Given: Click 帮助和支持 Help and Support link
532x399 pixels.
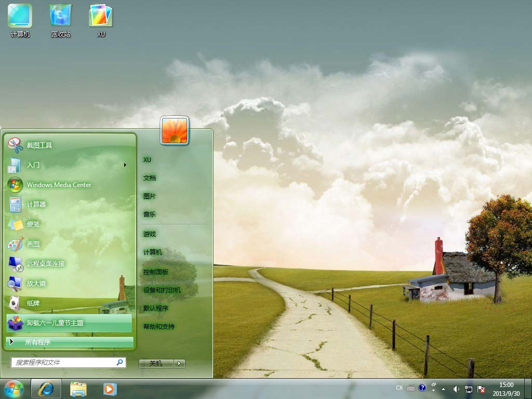Looking at the screenshot, I should (159, 327).
